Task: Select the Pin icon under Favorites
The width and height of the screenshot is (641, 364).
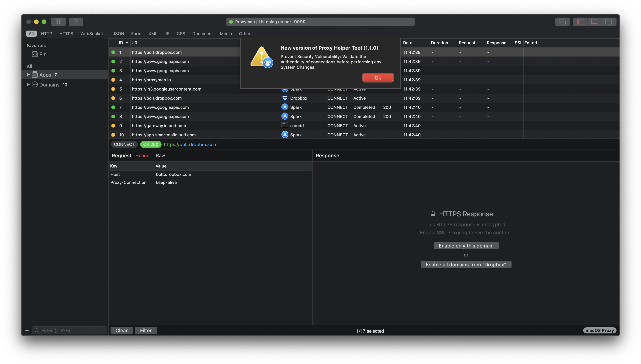Action: pos(35,54)
